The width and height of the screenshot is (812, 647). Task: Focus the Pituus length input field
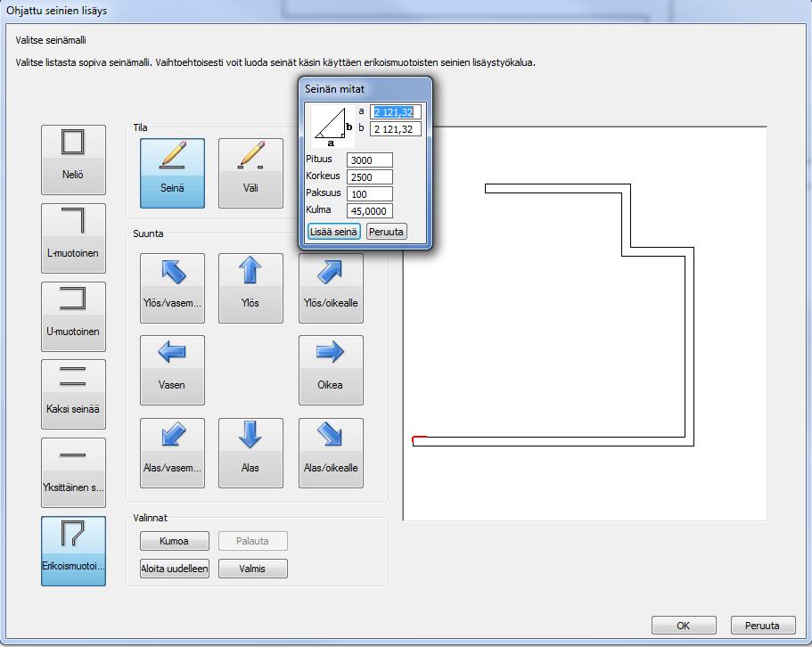(370, 160)
